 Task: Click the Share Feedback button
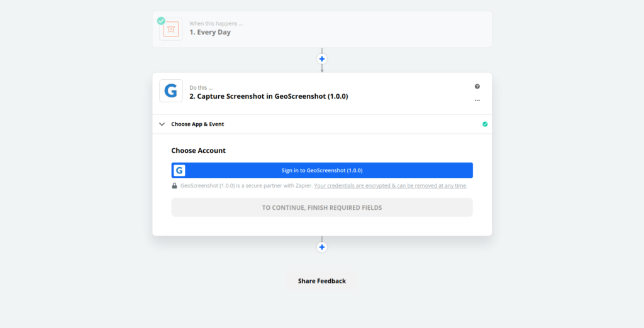click(x=322, y=281)
